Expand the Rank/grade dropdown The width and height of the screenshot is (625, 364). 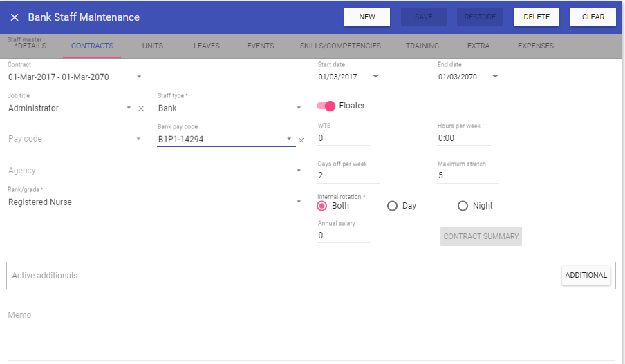299,202
